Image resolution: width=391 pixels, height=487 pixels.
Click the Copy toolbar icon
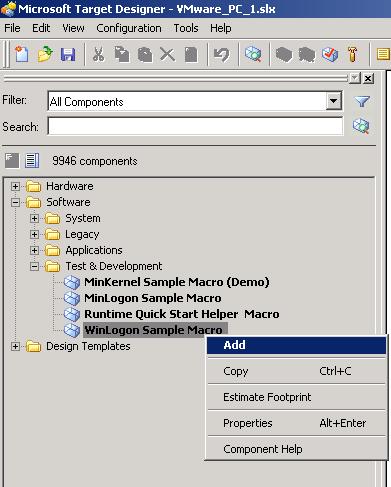click(122, 54)
